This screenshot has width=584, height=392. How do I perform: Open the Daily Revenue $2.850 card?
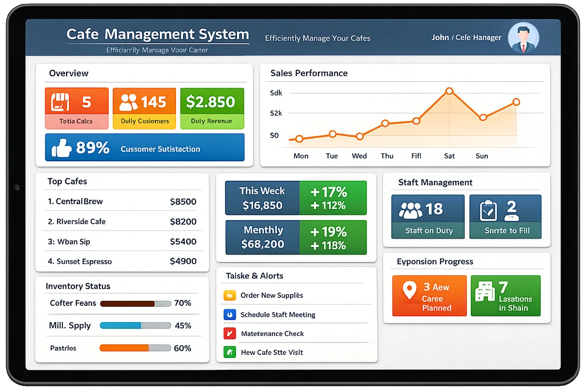(212, 108)
